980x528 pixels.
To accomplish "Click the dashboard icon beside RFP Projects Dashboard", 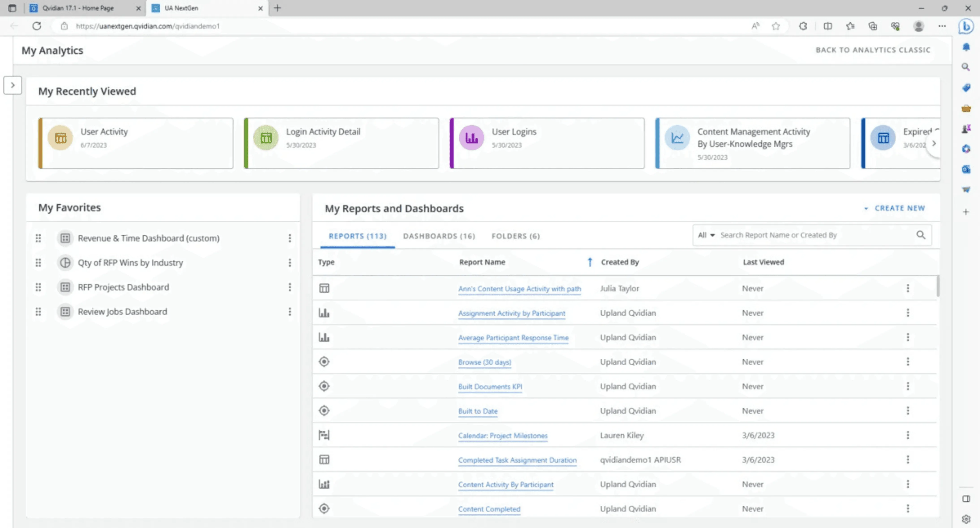I will coord(65,287).
